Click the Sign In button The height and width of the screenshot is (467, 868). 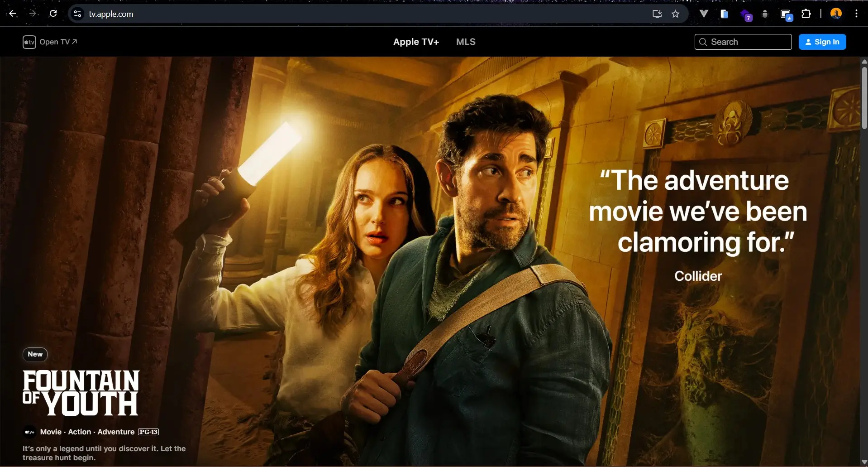tap(822, 42)
